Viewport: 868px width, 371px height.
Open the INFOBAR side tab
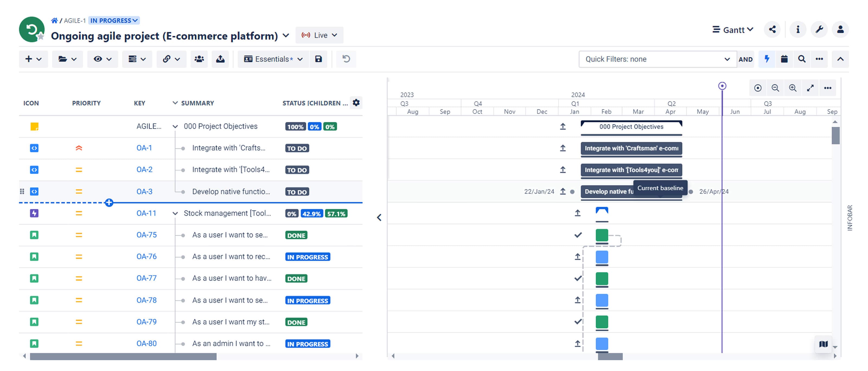point(850,218)
